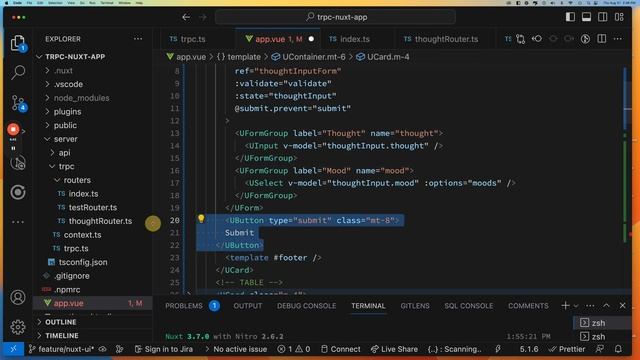This screenshot has height=360, width=640.
Task: Split editor right
Action: pyautogui.click(x=602, y=39)
